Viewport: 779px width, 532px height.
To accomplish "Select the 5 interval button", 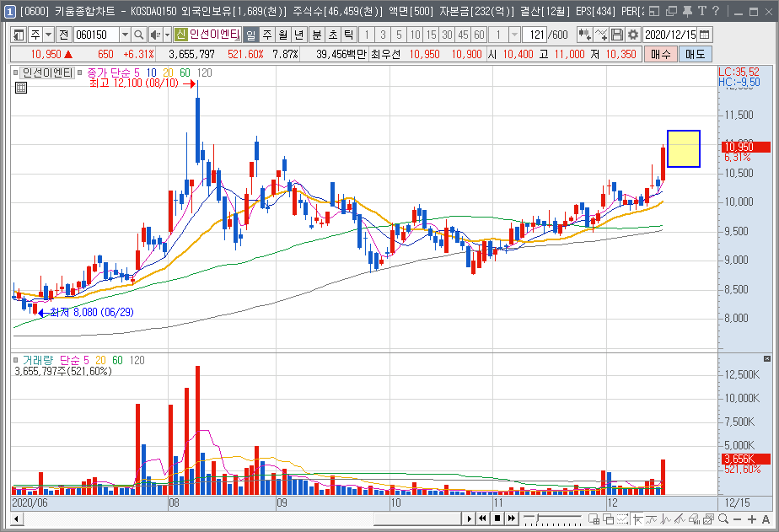I will pyautogui.click(x=399, y=35).
